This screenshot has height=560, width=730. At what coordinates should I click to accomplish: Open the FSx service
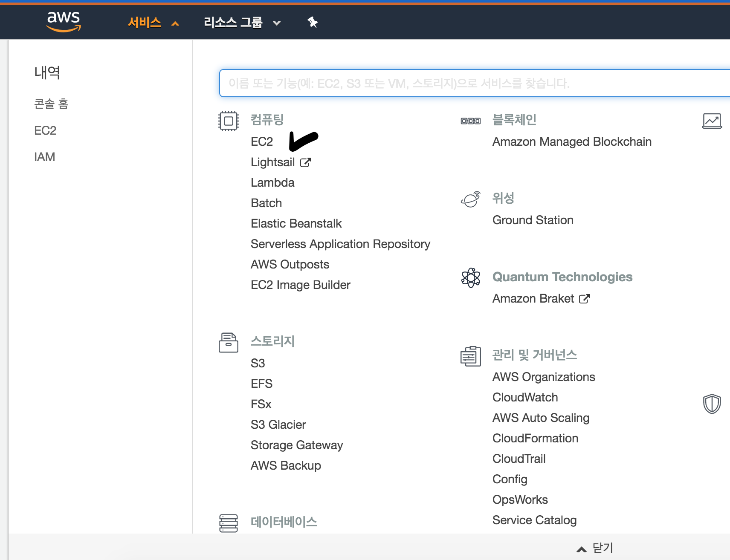tap(261, 404)
